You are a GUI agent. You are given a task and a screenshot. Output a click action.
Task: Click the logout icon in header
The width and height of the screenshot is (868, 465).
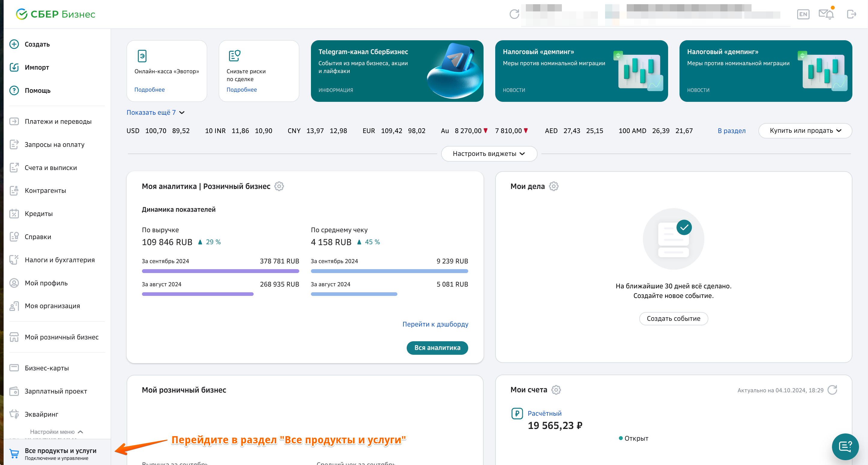click(851, 14)
